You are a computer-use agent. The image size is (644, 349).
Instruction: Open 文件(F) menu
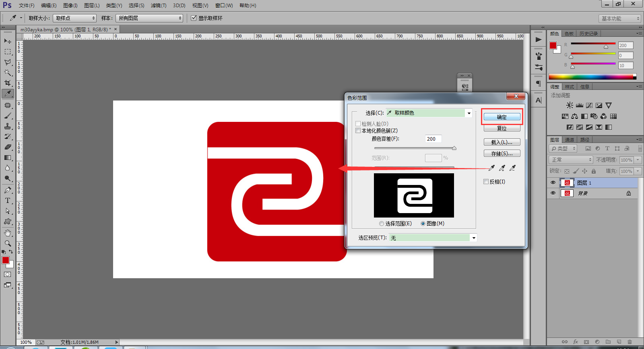[27, 5]
